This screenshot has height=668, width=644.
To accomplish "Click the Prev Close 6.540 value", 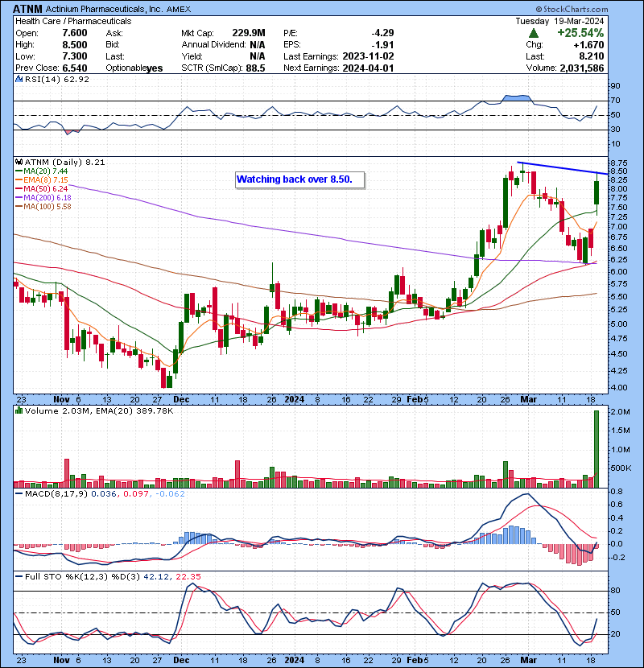I will pyautogui.click(x=75, y=68).
